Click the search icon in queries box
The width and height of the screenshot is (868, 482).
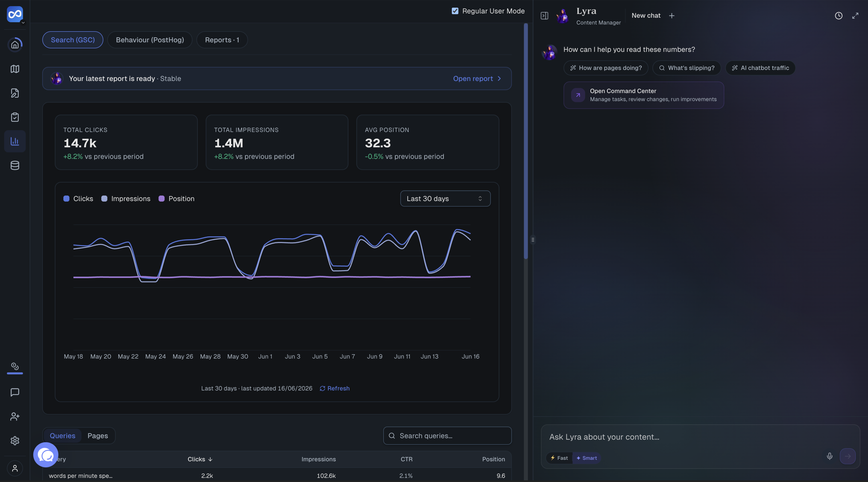pyautogui.click(x=392, y=436)
